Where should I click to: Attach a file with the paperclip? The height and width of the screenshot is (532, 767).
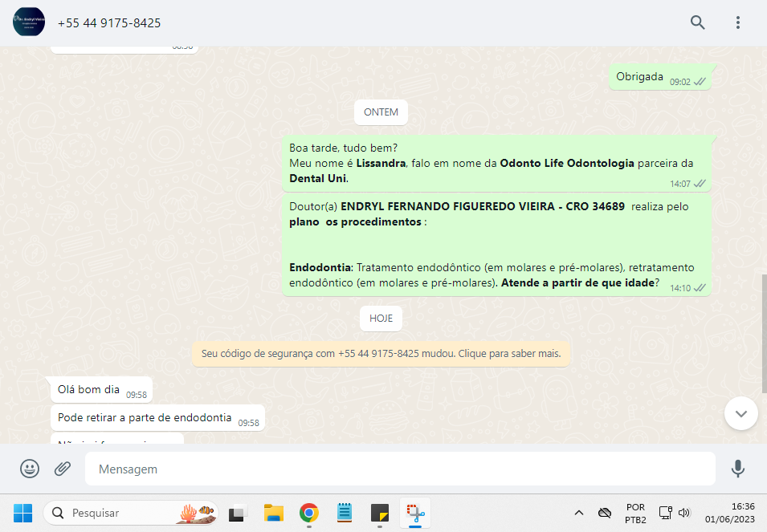click(x=63, y=469)
